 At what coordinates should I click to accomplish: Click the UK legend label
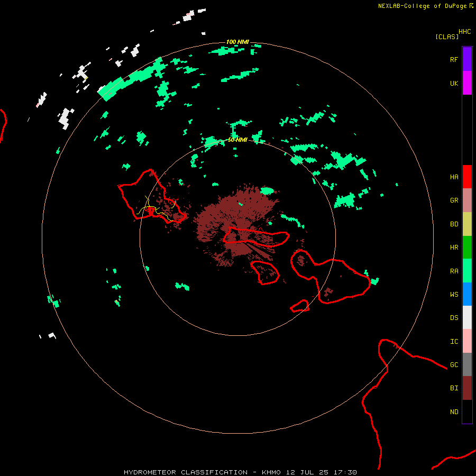click(454, 83)
